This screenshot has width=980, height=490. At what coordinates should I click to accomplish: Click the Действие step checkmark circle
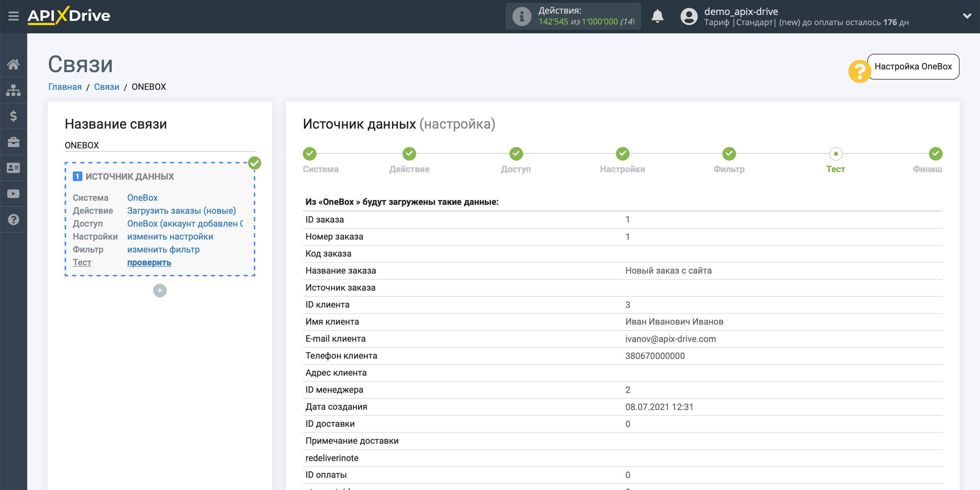[x=409, y=154]
